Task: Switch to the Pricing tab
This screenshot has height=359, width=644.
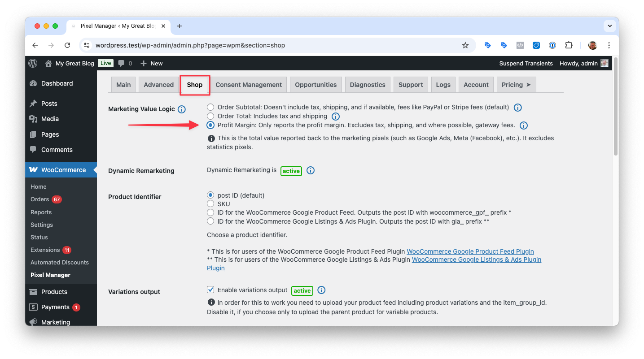Action: (x=516, y=85)
